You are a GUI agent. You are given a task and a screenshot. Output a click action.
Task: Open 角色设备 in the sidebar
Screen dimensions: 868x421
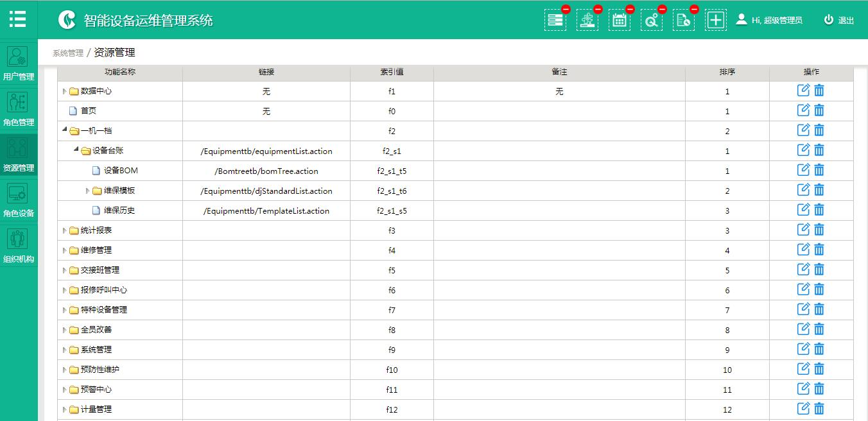[19, 200]
